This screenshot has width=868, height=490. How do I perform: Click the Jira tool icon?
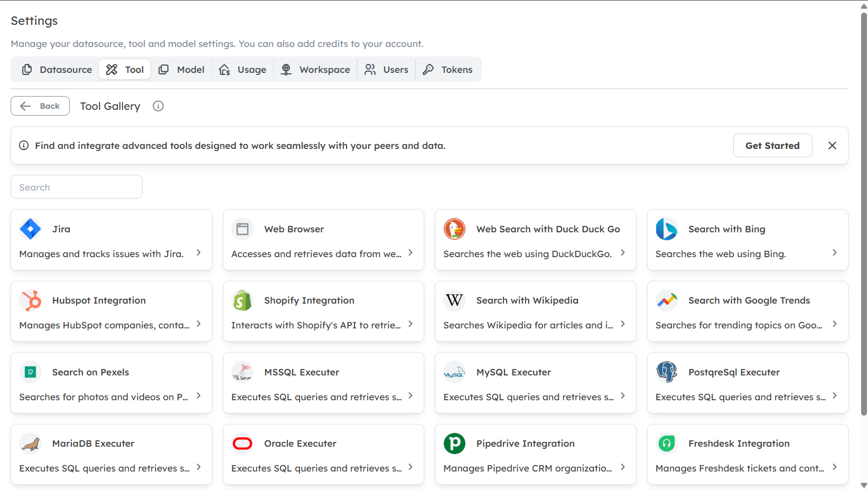pos(30,229)
